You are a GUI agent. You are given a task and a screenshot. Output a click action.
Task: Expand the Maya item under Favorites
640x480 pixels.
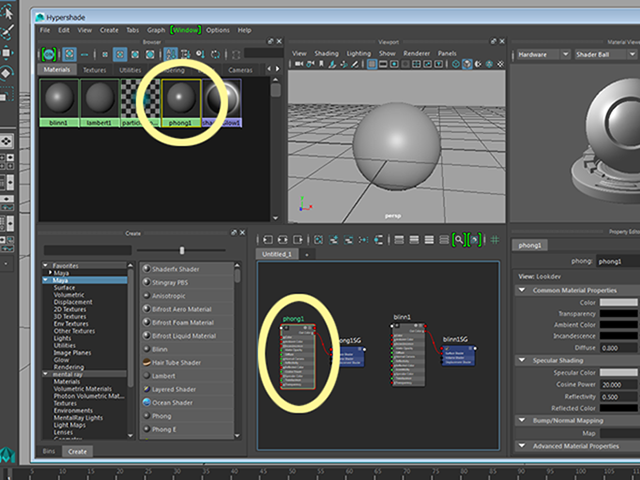[50, 273]
